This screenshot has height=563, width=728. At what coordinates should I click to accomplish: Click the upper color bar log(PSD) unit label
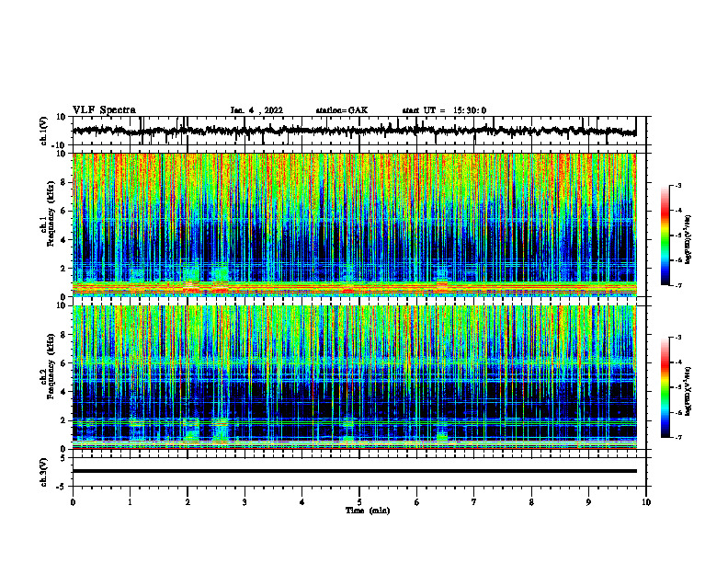(688, 240)
